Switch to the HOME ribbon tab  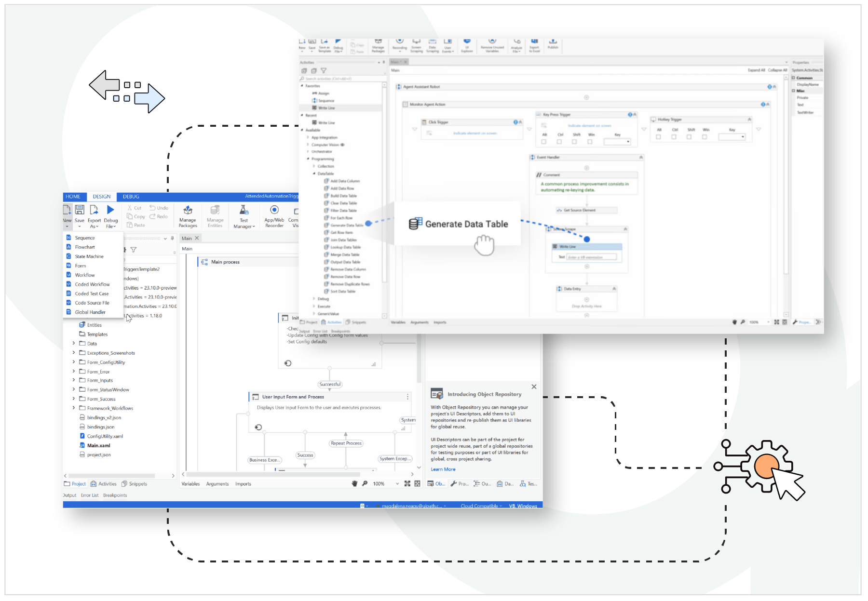(73, 197)
